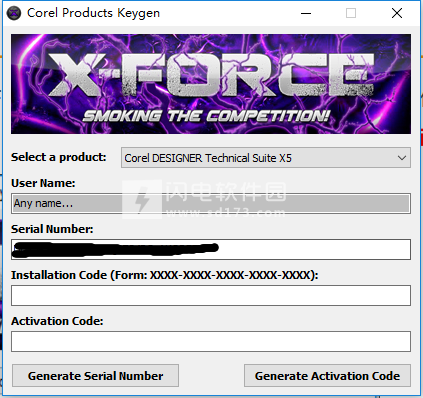Click the "User Name:" label

point(43,183)
